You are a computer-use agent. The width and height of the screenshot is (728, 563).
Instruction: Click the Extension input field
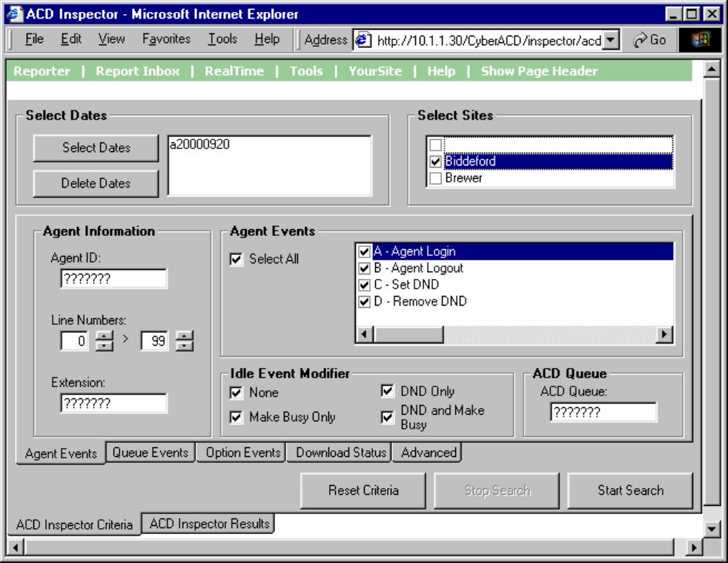[x=113, y=404]
